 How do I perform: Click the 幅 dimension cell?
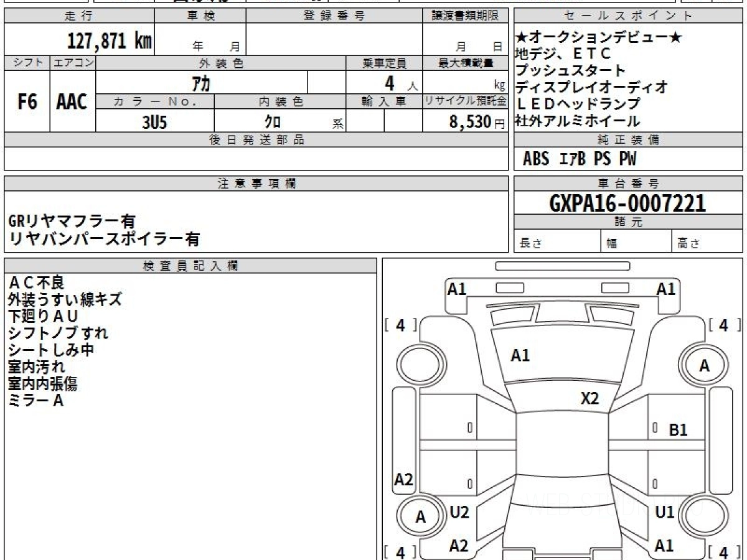pyautogui.click(x=636, y=241)
